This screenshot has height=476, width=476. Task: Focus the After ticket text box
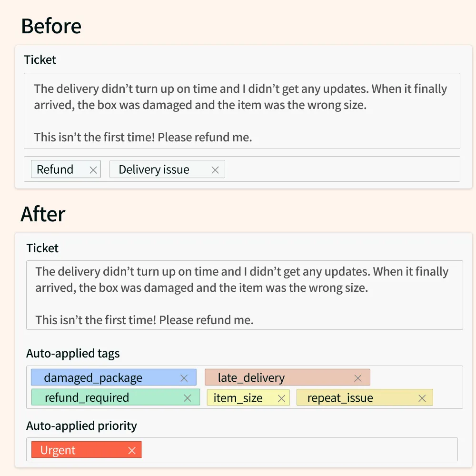pos(244,295)
